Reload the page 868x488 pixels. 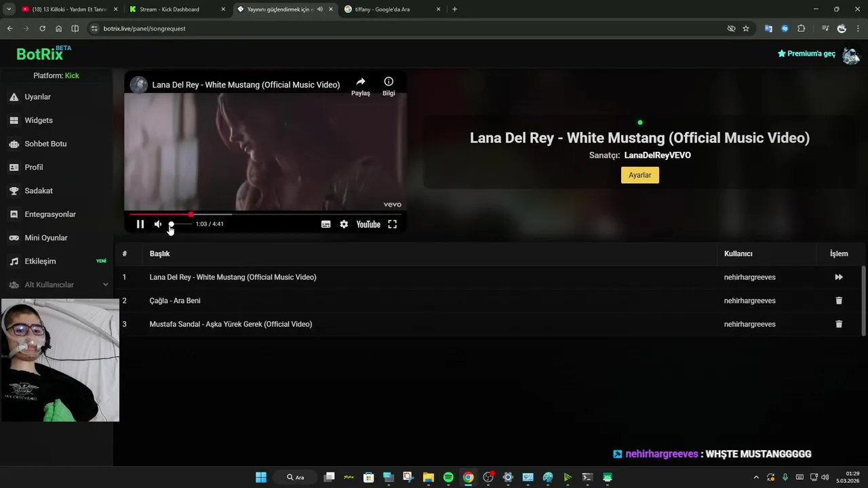click(42, 28)
